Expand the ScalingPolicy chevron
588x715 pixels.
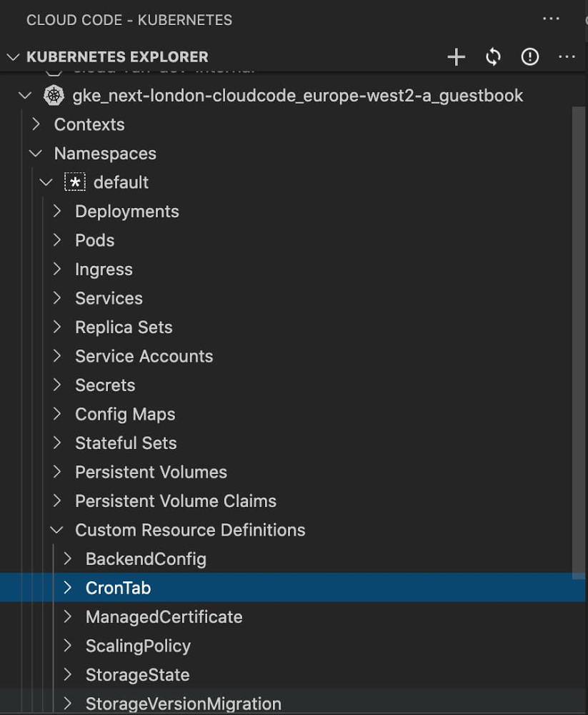[67, 646]
